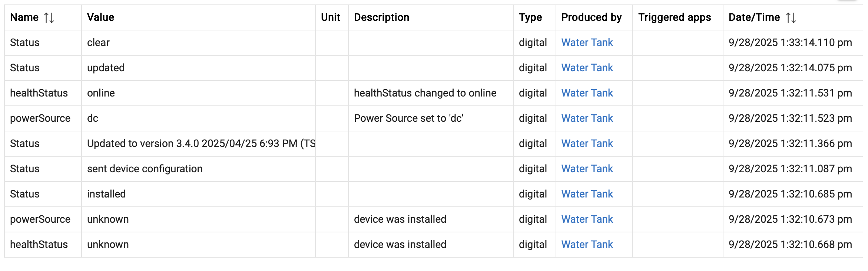Click Water Tank link for healthStatus online

click(x=587, y=93)
